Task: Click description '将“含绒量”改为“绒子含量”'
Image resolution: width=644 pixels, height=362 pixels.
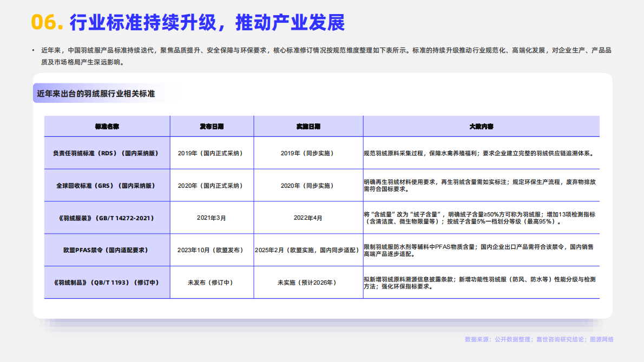Action: [481, 218]
